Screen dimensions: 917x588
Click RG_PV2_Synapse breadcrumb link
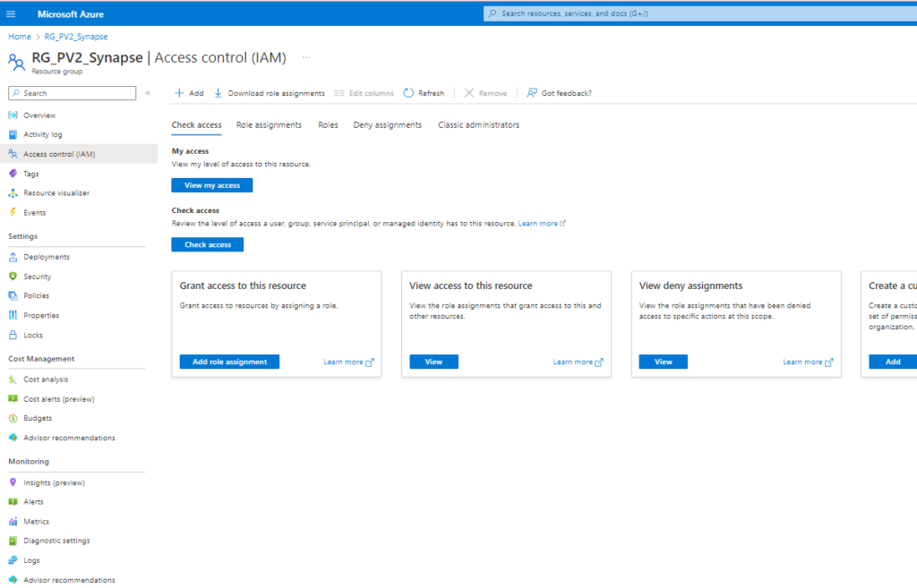point(76,36)
